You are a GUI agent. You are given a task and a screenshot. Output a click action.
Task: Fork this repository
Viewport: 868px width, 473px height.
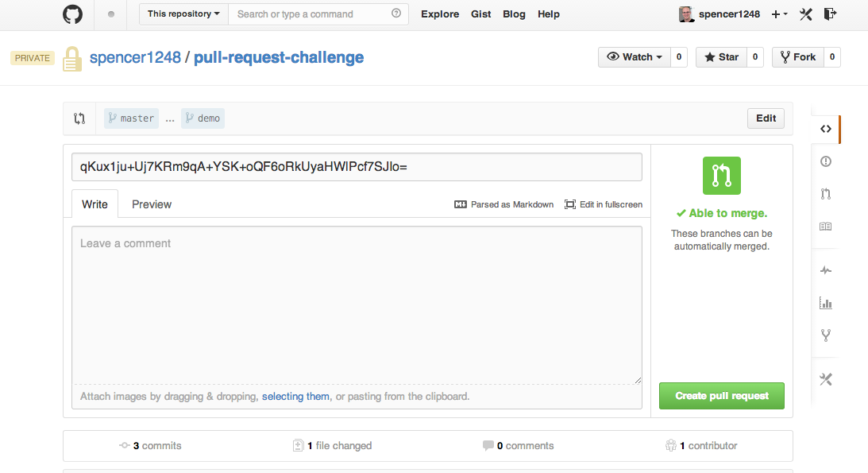(797, 56)
